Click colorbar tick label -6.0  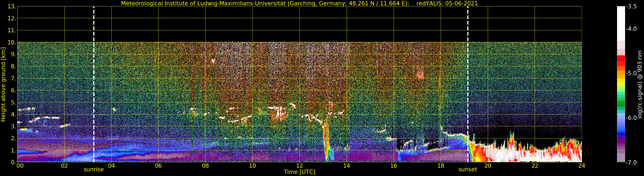coord(631,118)
